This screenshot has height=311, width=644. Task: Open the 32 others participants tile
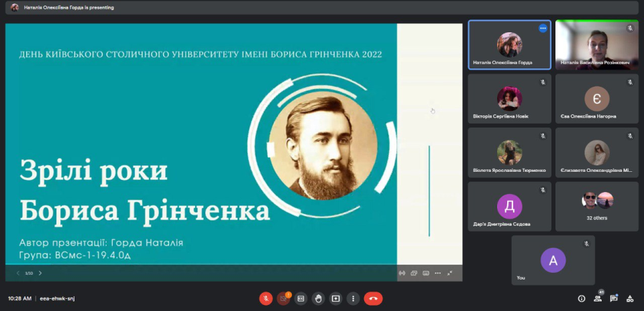[597, 206]
